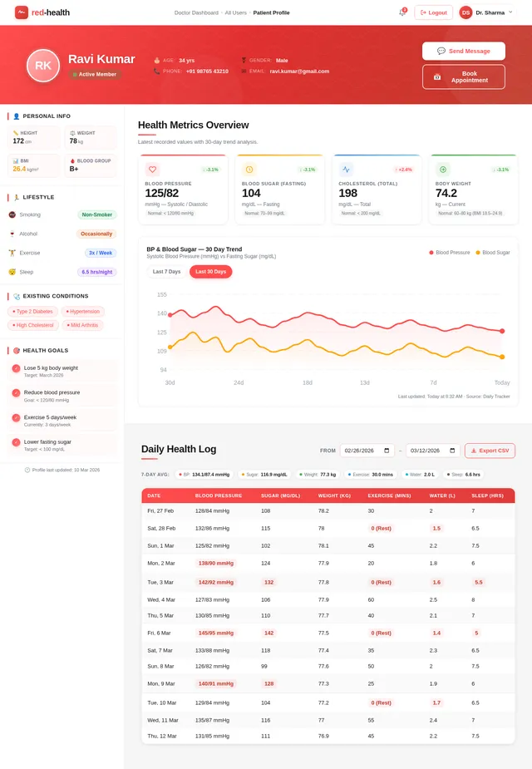
Task: Toggle the 'Exercise 5 days/week' goal check
Action: click(17, 417)
